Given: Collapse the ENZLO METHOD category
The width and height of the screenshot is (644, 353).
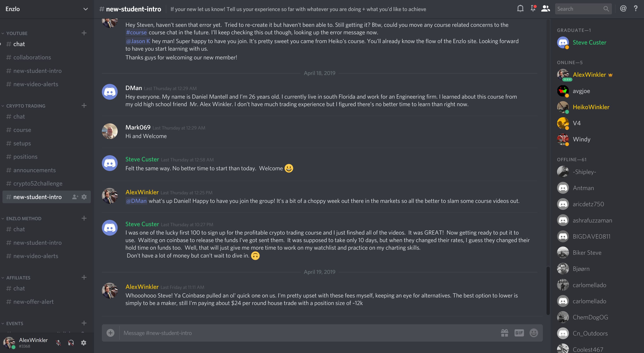Looking at the screenshot, I should (23, 219).
